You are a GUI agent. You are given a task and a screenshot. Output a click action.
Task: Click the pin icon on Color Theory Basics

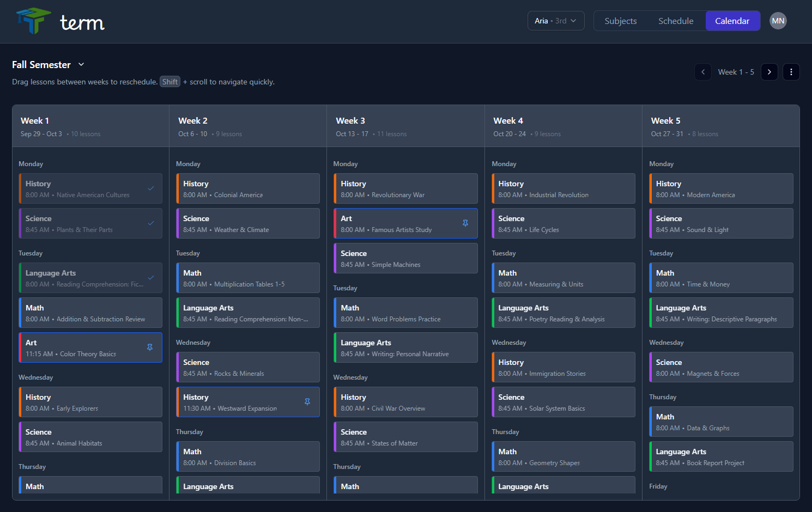click(150, 348)
